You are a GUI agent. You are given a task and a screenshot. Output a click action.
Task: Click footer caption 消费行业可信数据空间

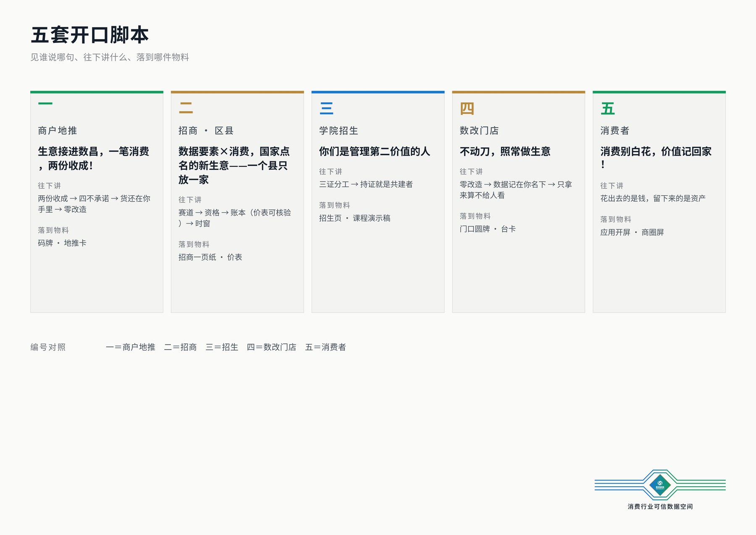click(660, 507)
